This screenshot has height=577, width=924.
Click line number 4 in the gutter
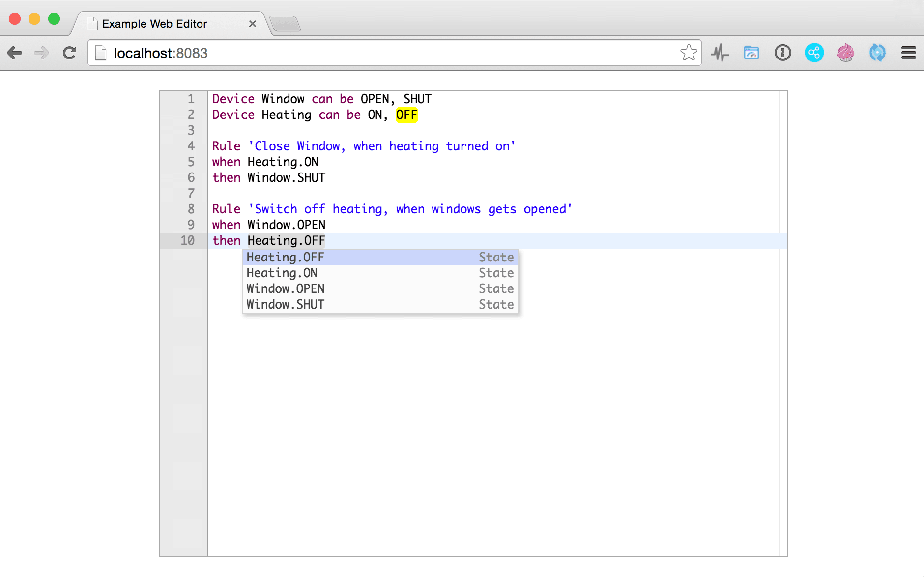[x=191, y=146]
